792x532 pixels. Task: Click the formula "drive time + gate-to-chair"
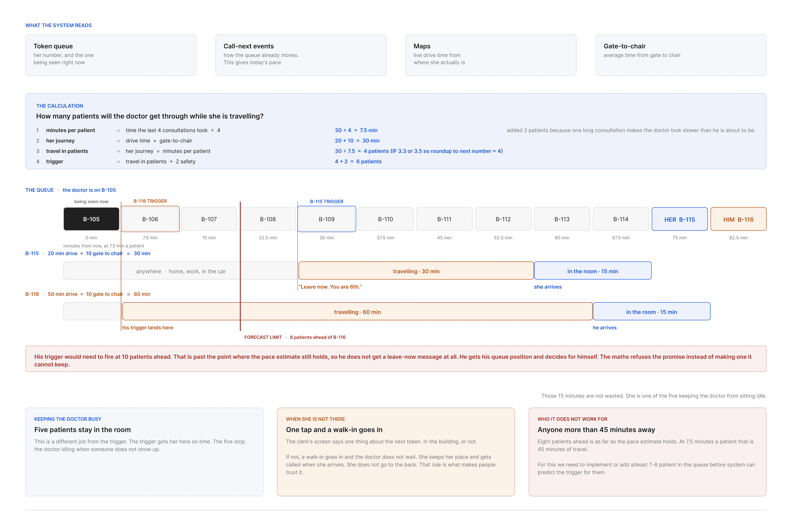point(159,141)
